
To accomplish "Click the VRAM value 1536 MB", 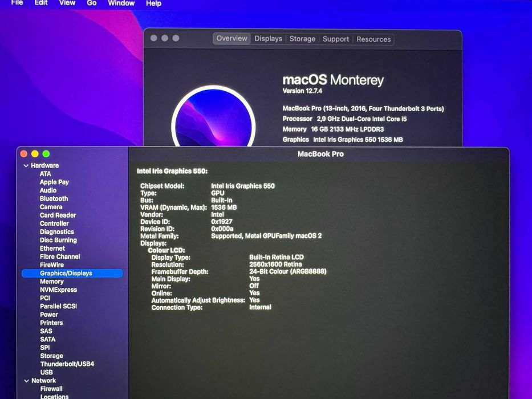I will point(224,207).
